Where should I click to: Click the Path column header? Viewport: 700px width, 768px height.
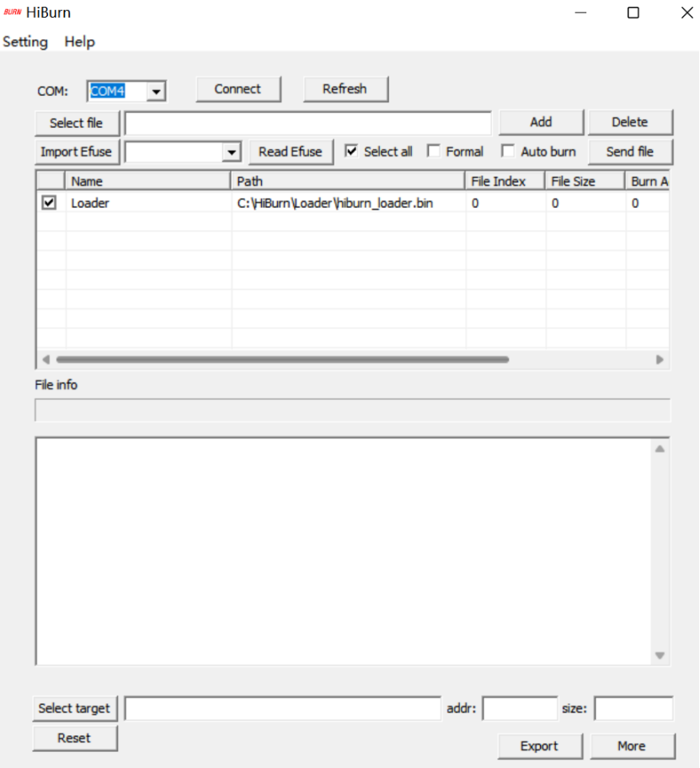[347, 181]
